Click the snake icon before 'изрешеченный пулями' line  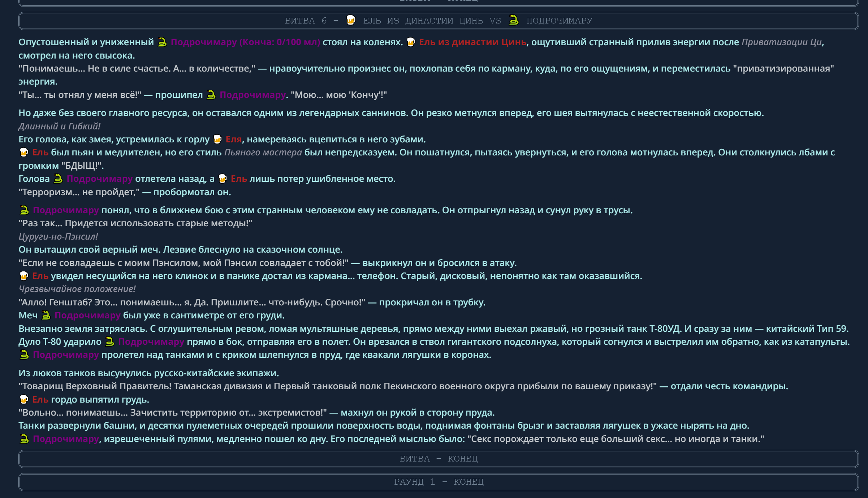click(x=24, y=439)
